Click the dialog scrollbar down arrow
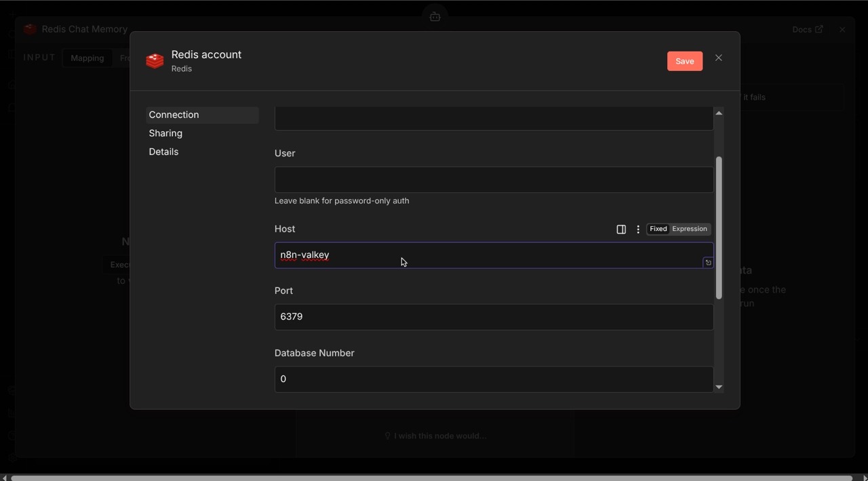Screen dimensions: 868x481 [x=719, y=388]
